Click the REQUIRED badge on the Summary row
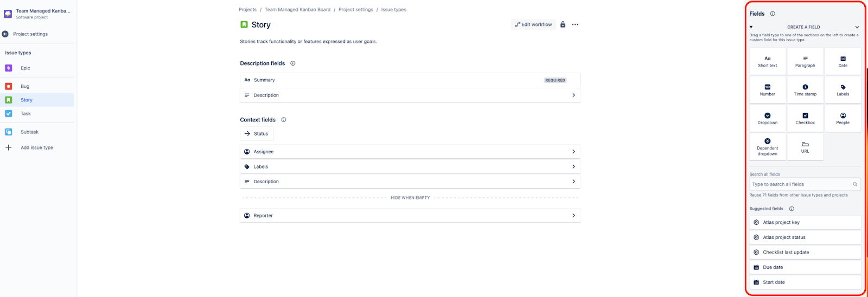 coord(555,80)
